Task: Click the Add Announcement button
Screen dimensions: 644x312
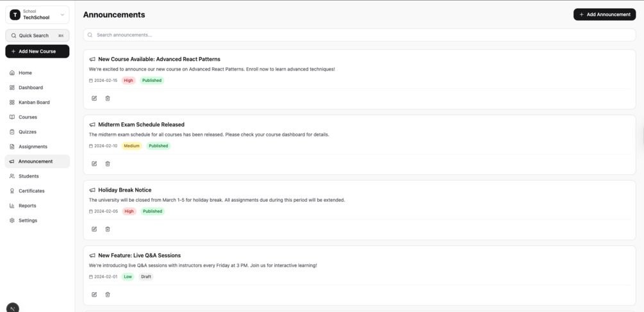Action: 604,14
